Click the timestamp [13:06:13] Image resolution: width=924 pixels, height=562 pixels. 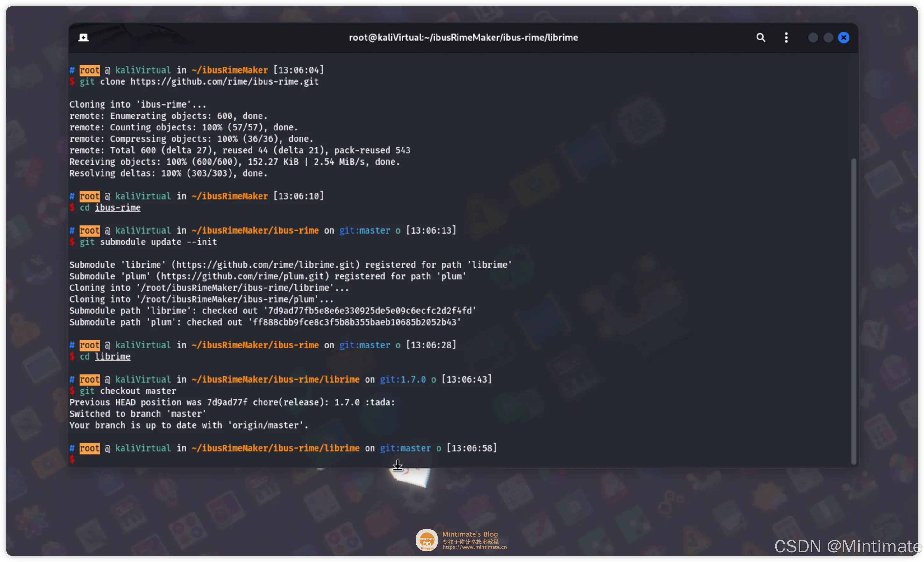(431, 231)
